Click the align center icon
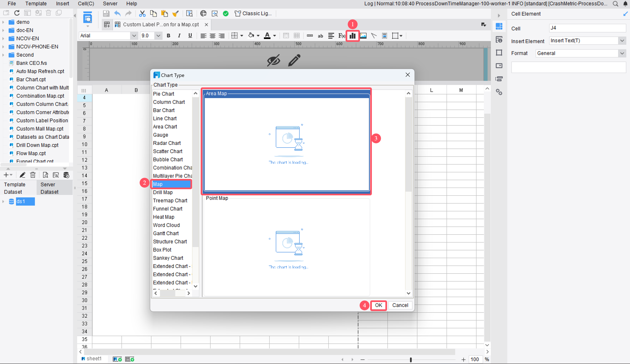 pyautogui.click(x=213, y=36)
